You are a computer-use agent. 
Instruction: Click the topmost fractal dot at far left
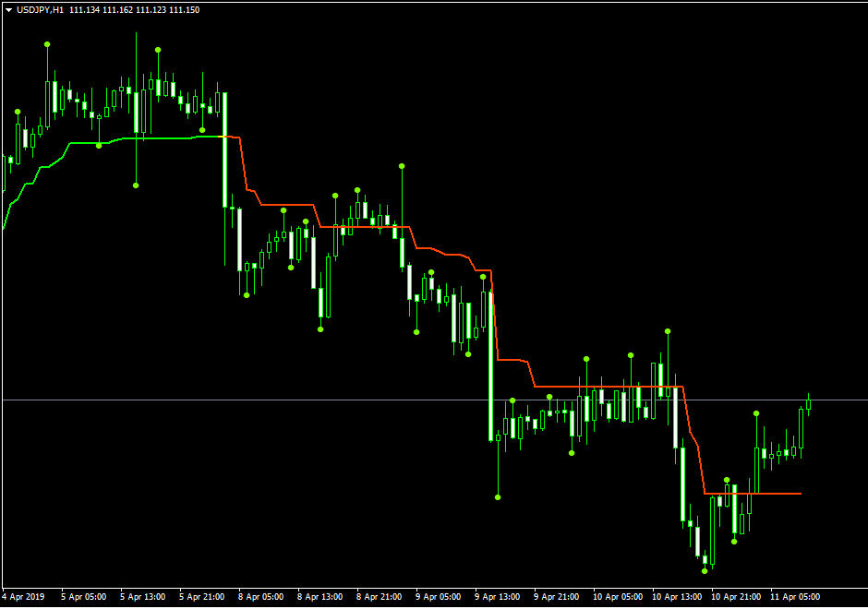point(47,44)
